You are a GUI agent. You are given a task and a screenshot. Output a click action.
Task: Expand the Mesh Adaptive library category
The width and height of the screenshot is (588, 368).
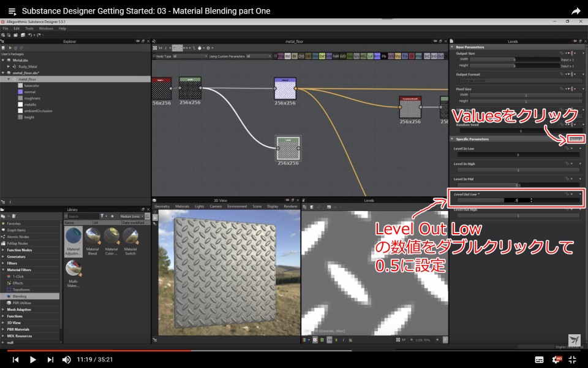3,310
